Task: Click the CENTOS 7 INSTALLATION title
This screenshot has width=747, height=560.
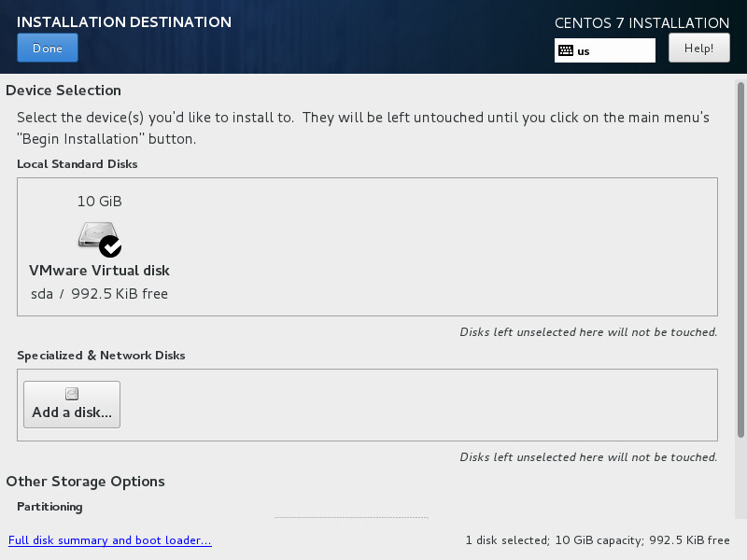Action: (x=641, y=22)
